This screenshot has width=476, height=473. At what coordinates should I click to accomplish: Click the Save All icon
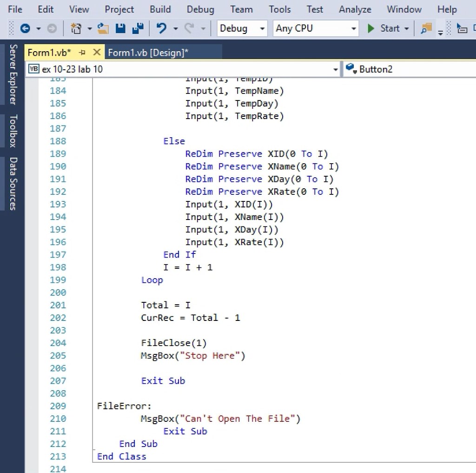tap(138, 29)
